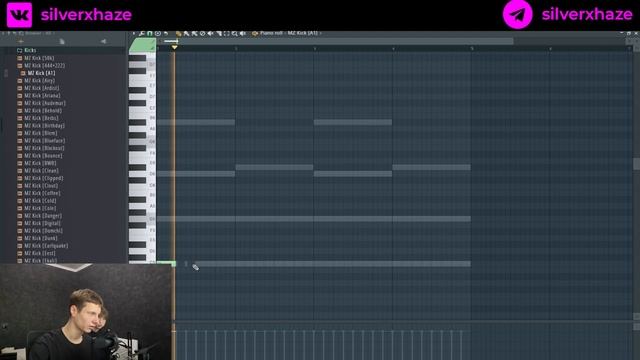Screen dimensions: 640x360
Task: Select MZ Kick [Blueface] sample
Action: (x=41, y=140)
